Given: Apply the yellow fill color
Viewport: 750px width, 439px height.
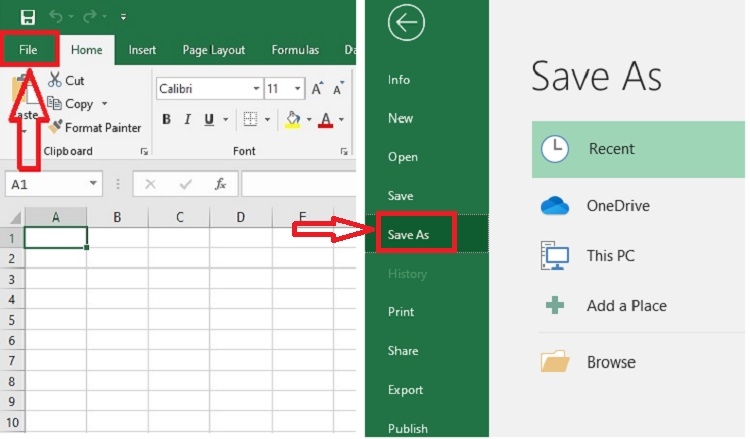Looking at the screenshot, I should pyautogui.click(x=293, y=119).
